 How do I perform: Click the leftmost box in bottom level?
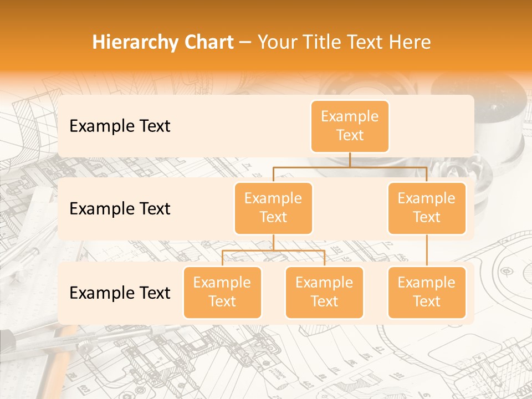222,292
